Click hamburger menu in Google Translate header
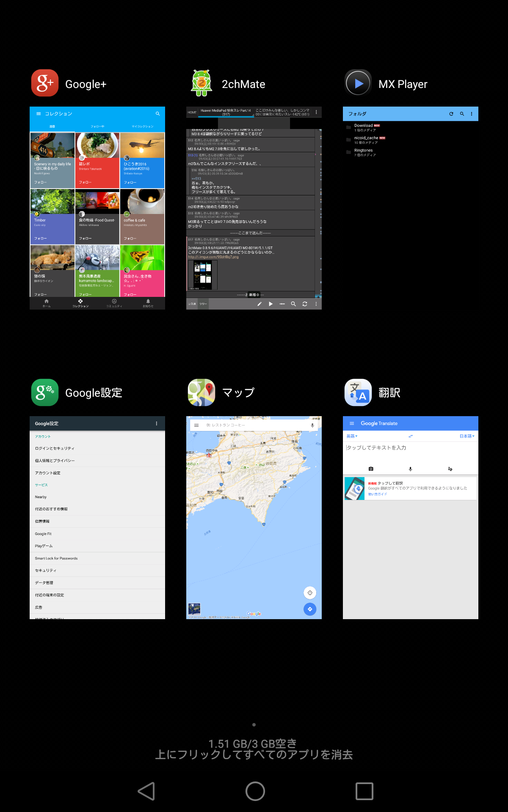Image resolution: width=508 pixels, height=812 pixels. coord(351,423)
